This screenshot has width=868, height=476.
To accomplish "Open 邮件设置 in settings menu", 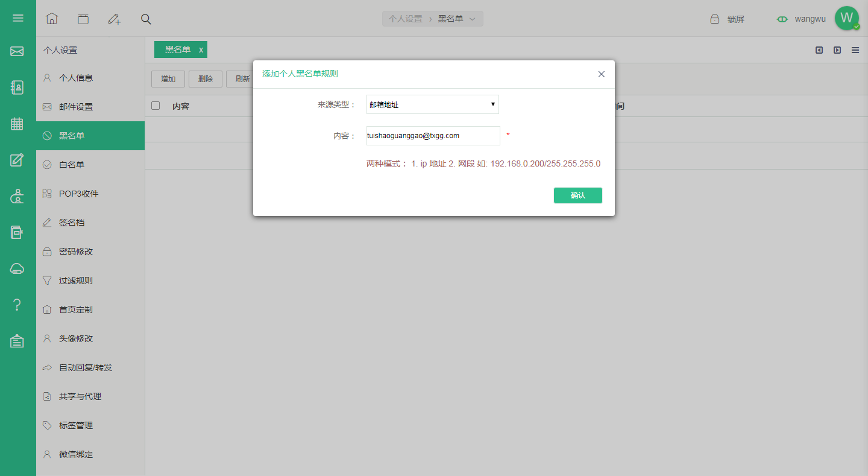I will pyautogui.click(x=90, y=107).
